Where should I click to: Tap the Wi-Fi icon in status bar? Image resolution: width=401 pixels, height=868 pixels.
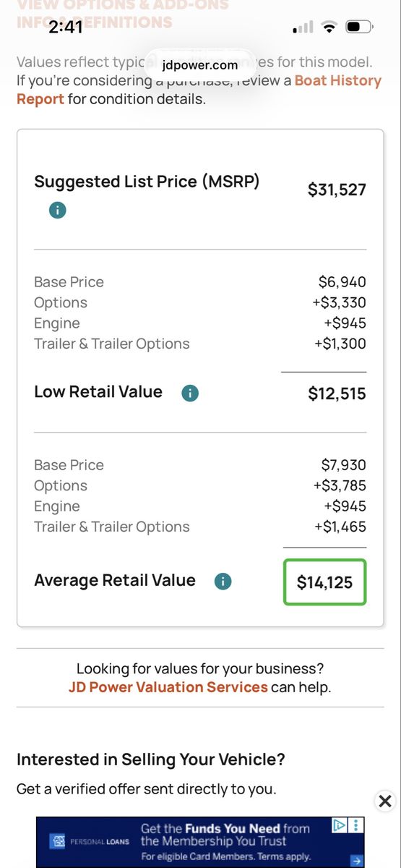[329, 28]
